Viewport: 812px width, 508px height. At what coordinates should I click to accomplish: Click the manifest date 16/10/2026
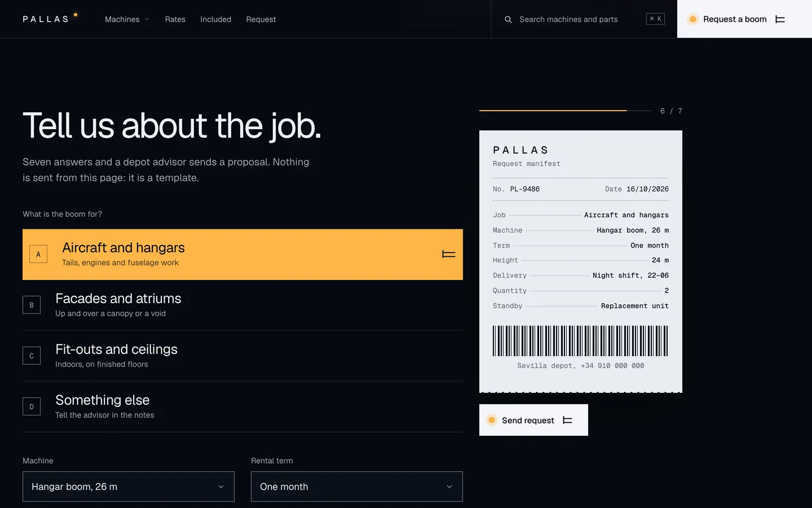647,189
